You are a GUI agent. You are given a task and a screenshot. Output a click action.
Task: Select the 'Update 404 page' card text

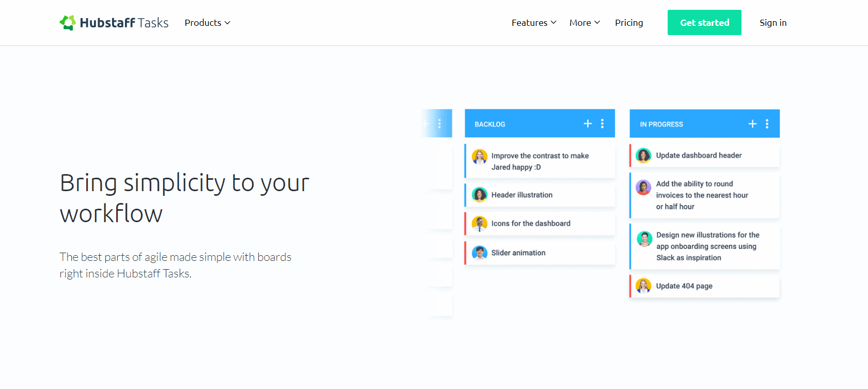(x=684, y=286)
